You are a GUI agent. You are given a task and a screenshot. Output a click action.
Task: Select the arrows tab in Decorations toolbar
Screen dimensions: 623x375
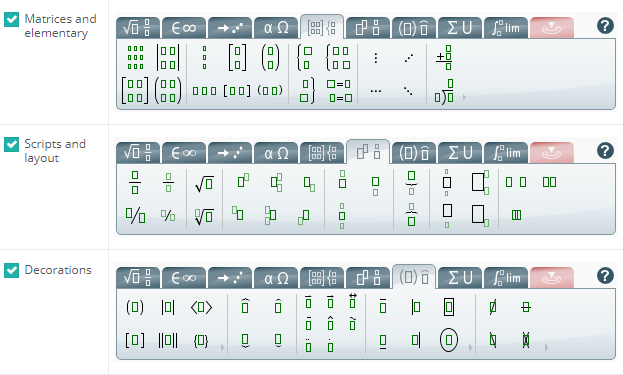(230, 278)
